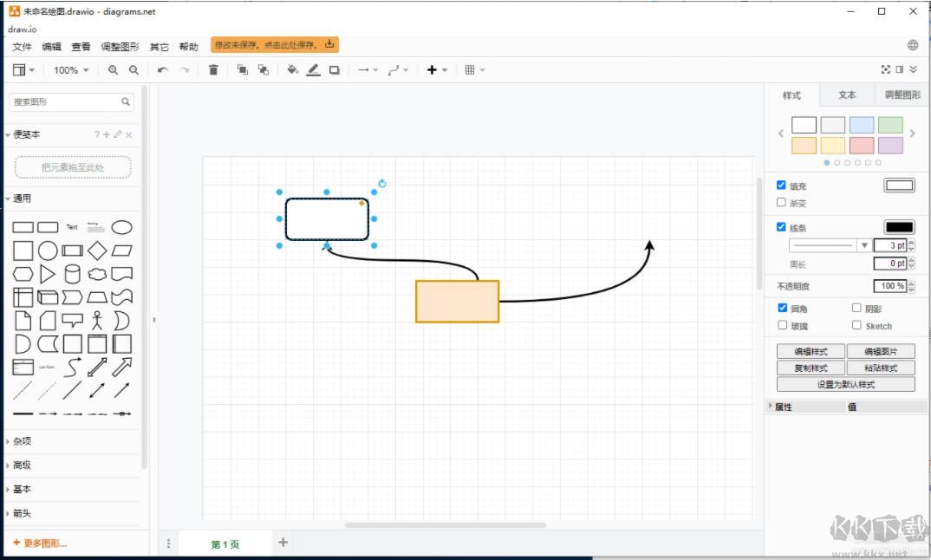Open the 100% zoom dropdown
The image size is (931, 560).
(x=69, y=70)
